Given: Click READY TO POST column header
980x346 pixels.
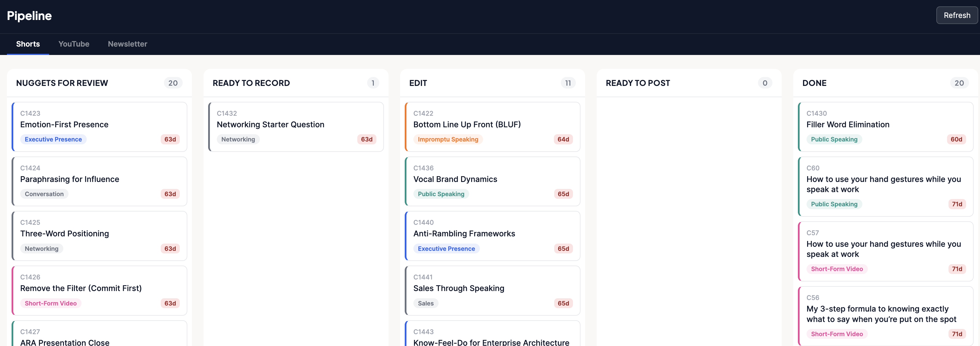Looking at the screenshot, I should tap(638, 83).
